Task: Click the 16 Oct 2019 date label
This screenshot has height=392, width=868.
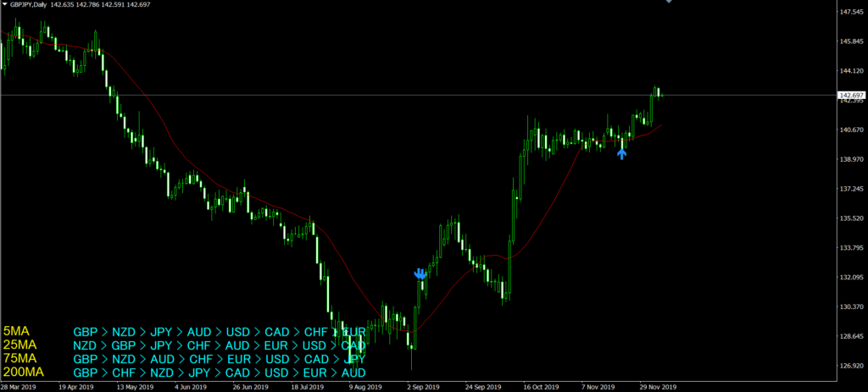Action: 538,386
